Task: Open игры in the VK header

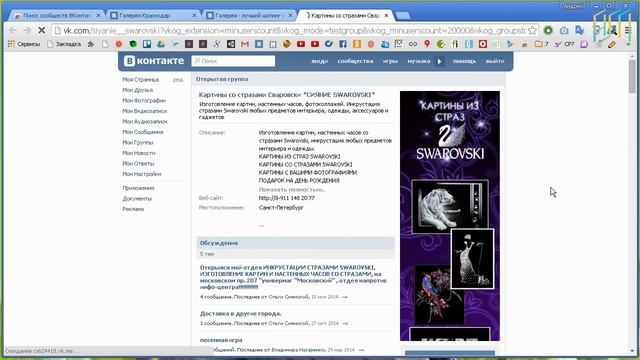Action: [390, 61]
